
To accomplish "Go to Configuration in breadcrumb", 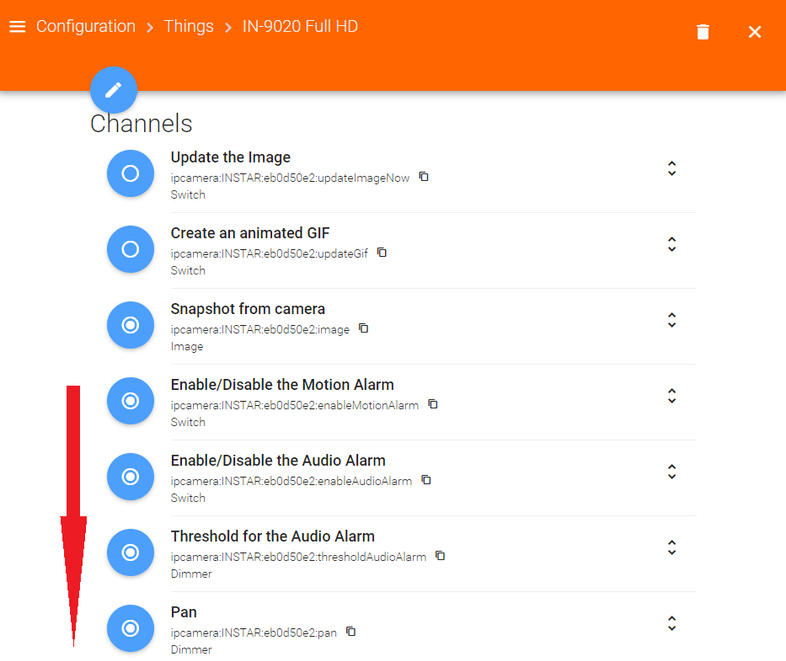I will [x=86, y=27].
